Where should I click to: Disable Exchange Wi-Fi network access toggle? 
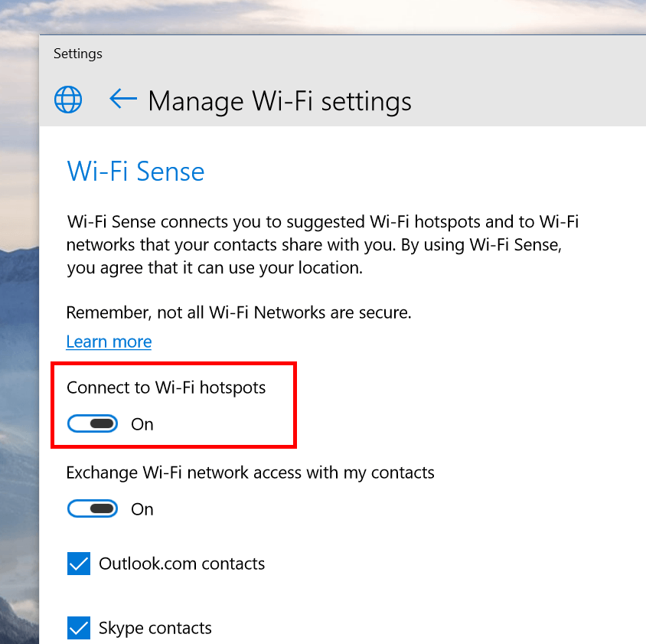(93, 508)
